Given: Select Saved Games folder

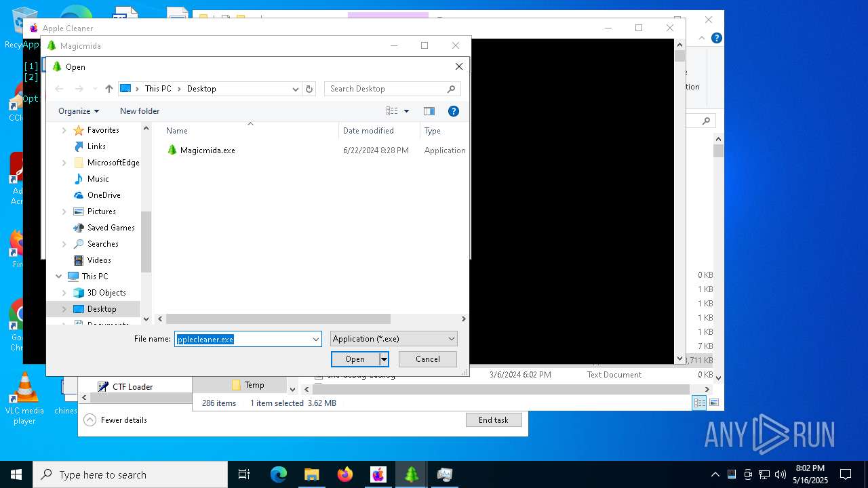Looking at the screenshot, I should (x=111, y=228).
